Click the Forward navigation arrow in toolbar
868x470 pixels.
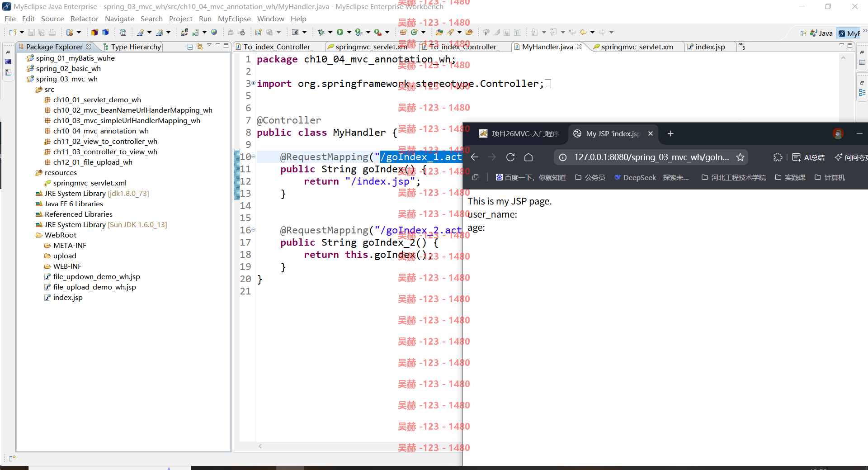(602, 32)
